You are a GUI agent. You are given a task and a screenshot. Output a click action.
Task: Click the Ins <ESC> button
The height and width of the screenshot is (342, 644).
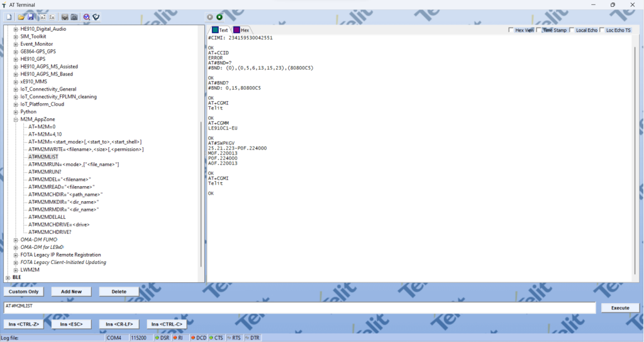(72, 324)
